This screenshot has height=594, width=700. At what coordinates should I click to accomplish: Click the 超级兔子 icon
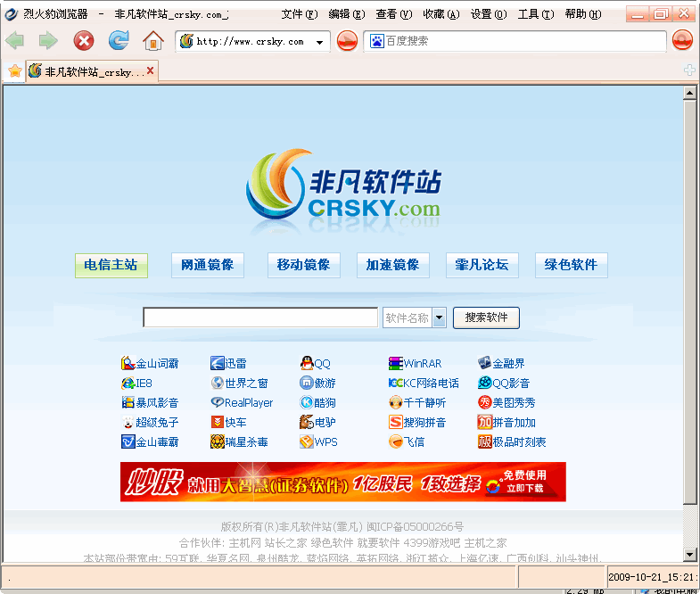[128, 422]
